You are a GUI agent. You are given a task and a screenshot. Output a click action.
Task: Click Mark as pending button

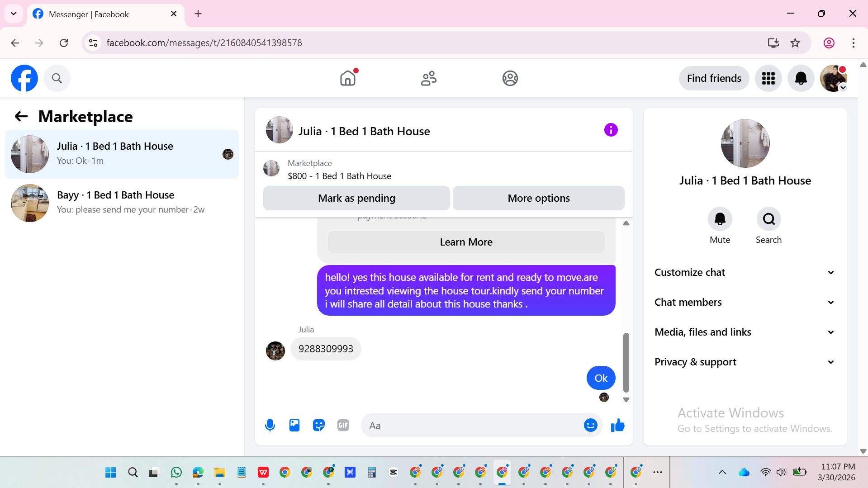coord(356,198)
